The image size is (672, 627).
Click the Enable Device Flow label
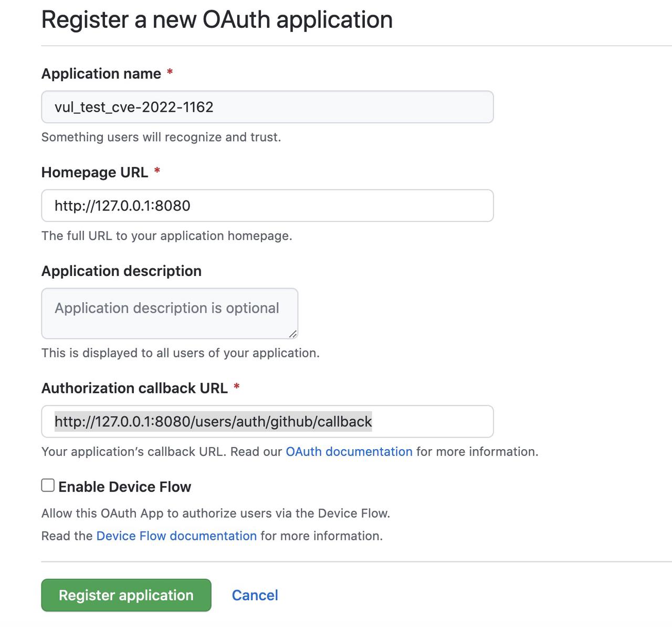125,486
